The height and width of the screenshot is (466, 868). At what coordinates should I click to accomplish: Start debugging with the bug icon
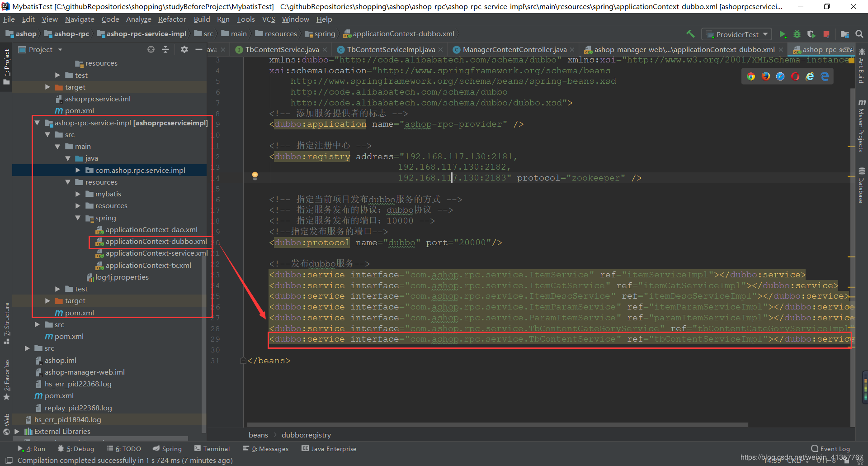797,34
